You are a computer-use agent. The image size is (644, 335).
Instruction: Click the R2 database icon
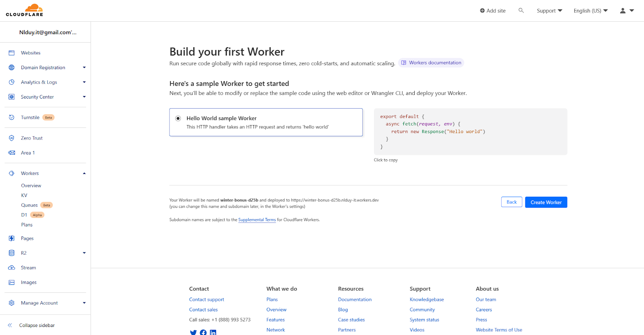coord(12,253)
